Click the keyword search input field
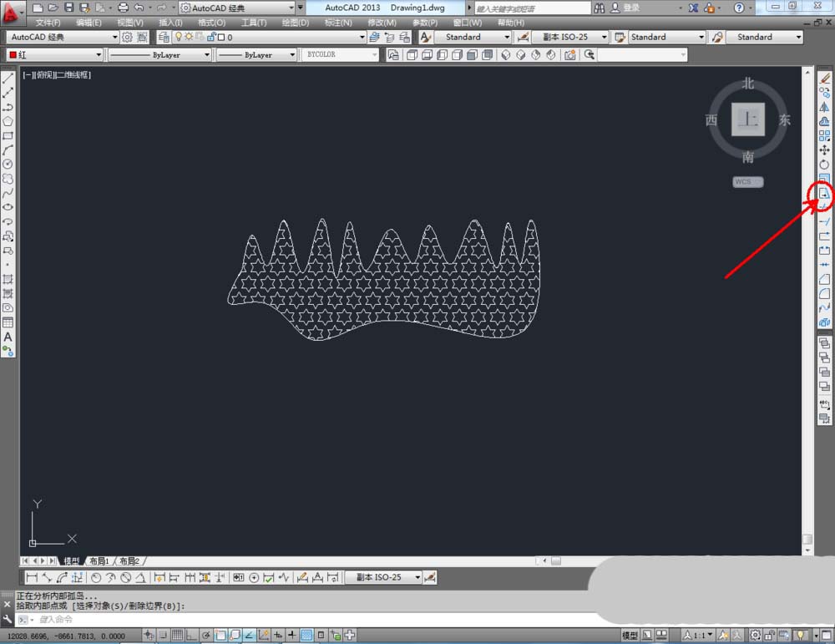This screenshot has width=835, height=644. coord(533,8)
